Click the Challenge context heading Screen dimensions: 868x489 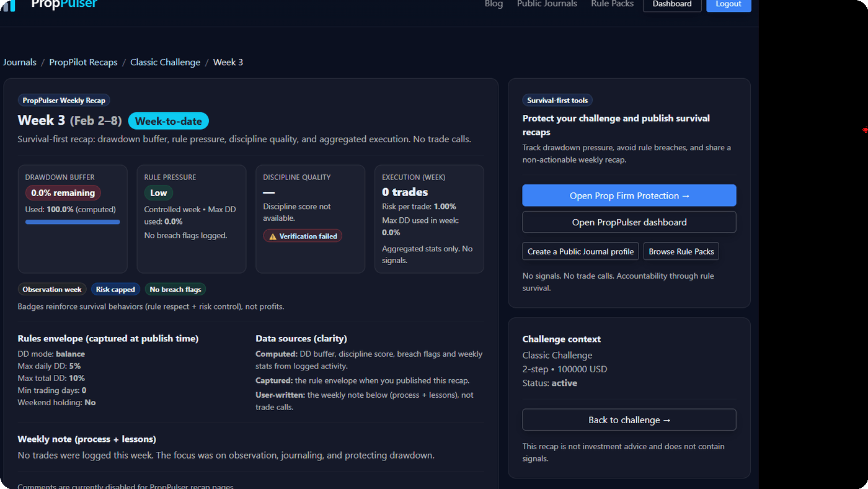pos(562,339)
